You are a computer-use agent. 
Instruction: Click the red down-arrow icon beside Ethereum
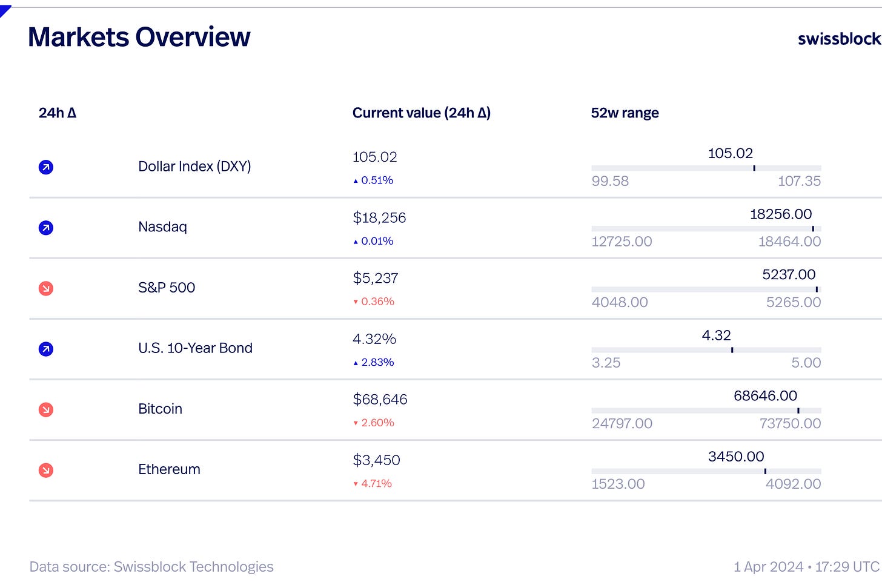[46, 470]
